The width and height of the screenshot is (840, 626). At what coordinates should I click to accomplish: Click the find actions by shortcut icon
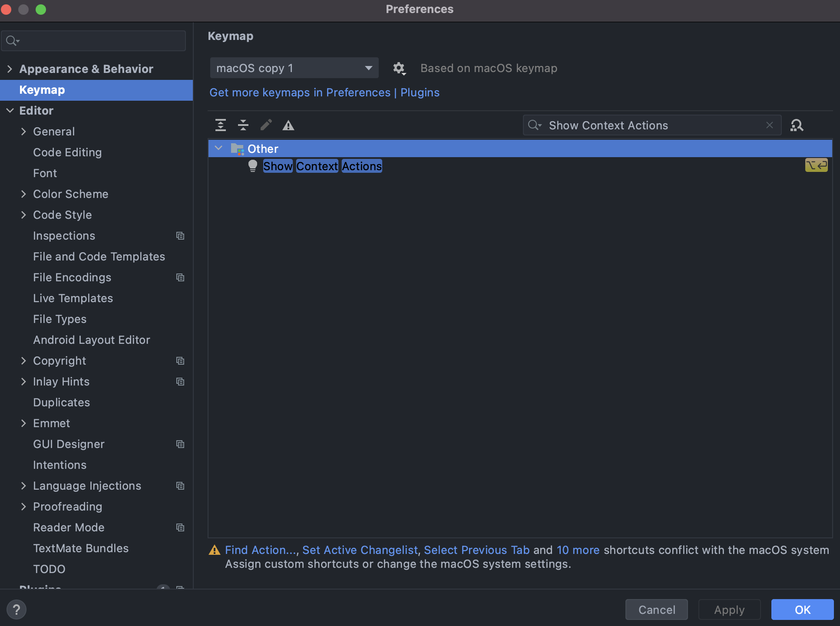point(797,125)
